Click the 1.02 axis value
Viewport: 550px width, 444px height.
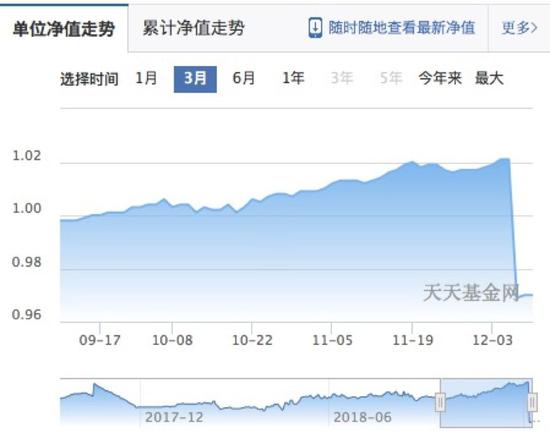(27, 155)
